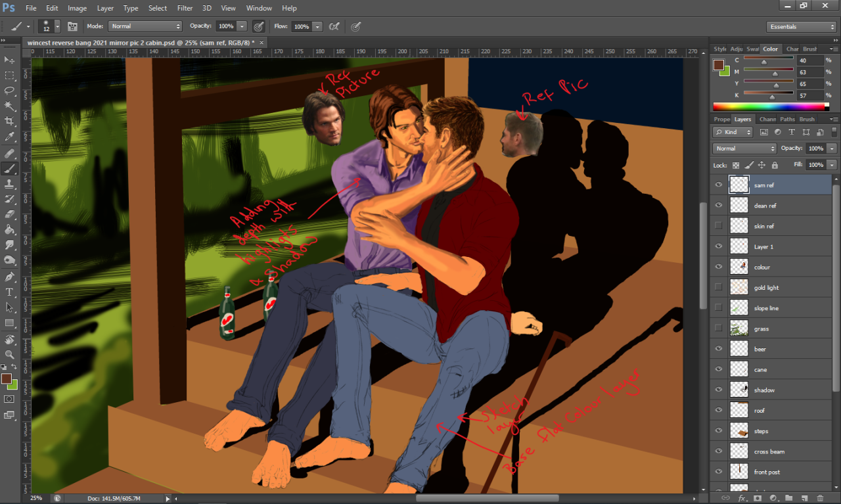Image resolution: width=841 pixels, height=504 pixels.
Task: Select the Lasso tool
Action: point(9,91)
